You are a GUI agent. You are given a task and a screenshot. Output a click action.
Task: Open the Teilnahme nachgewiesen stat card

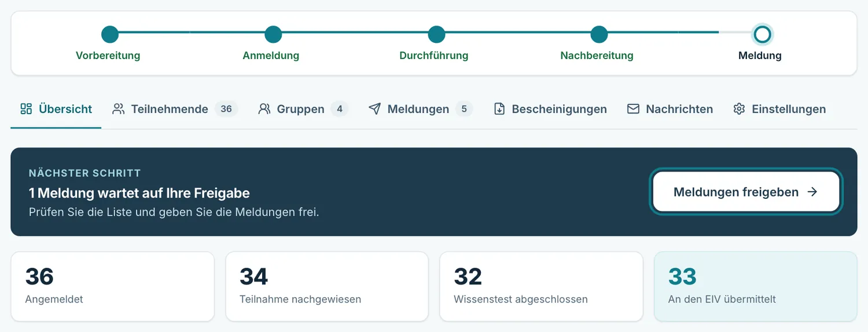coord(327,286)
